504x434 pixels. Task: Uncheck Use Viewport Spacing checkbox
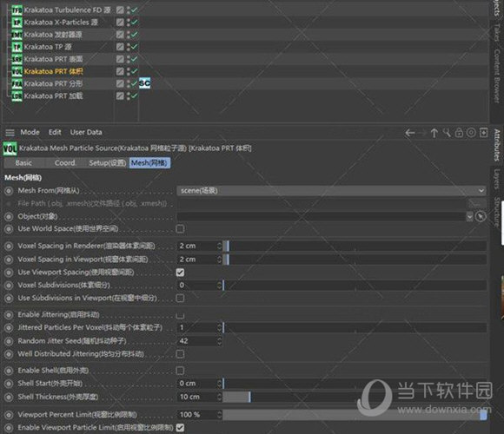(181, 273)
